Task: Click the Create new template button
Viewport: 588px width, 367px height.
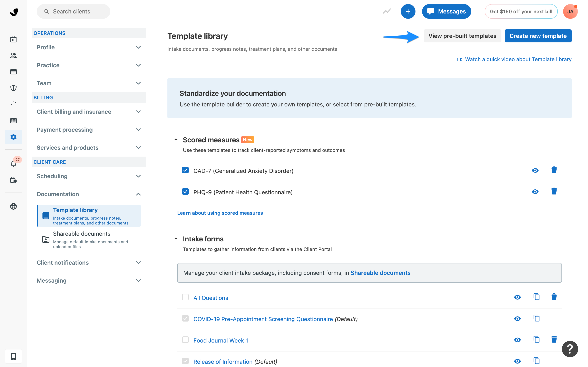Action: click(x=538, y=36)
